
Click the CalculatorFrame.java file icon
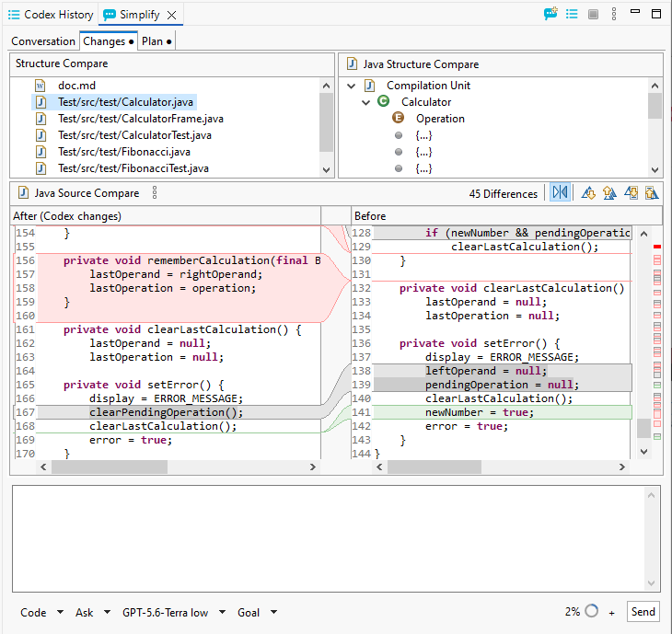(x=41, y=119)
